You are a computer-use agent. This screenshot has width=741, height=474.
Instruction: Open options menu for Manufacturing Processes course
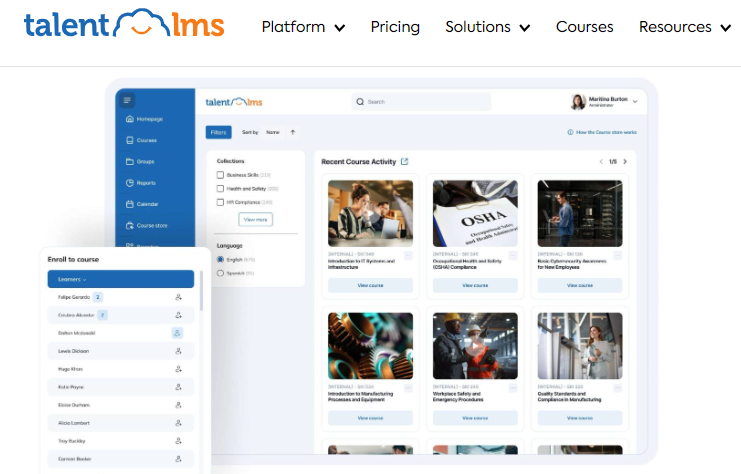click(x=408, y=388)
